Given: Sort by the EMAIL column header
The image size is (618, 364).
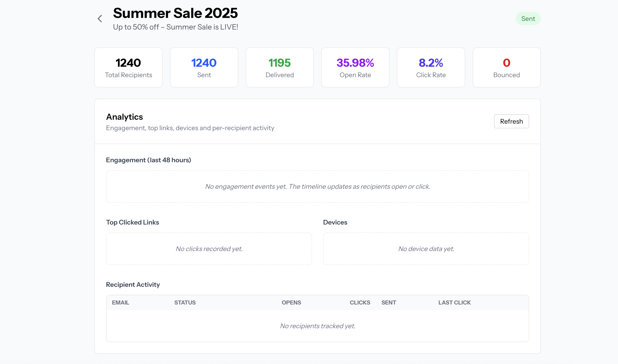Looking at the screenshot, I should [x=120, y=302].
